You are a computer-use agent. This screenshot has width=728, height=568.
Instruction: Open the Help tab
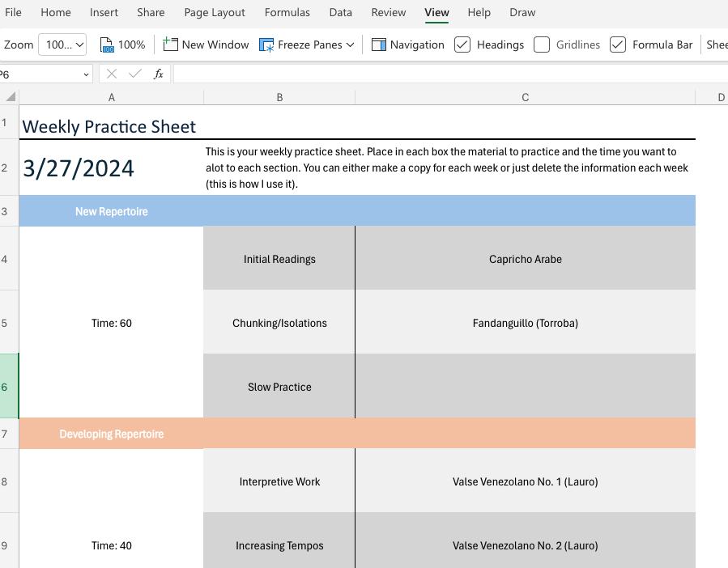point(479,12)
